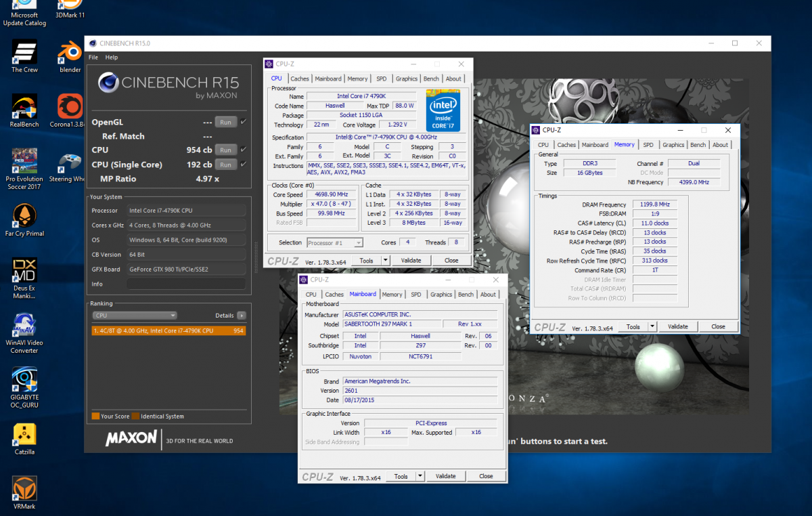812x516 pixels.
Task: Click the SABERTOOTH Z97 MARK 1 model field
Action: coord(392,324)
